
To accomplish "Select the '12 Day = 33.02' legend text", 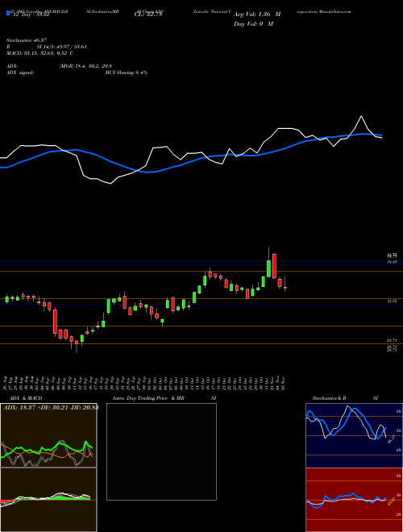I will pyautogui.click(x=30, y=15).
